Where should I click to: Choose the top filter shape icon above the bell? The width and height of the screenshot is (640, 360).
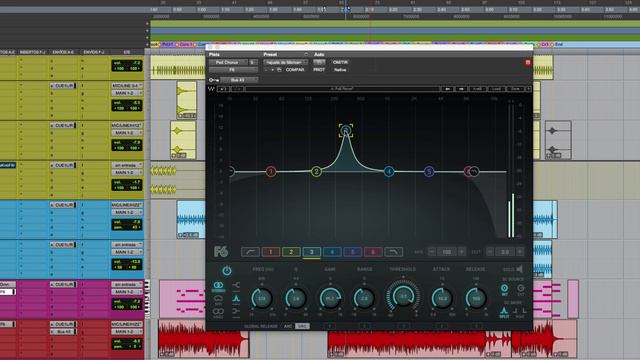point(236,285)
